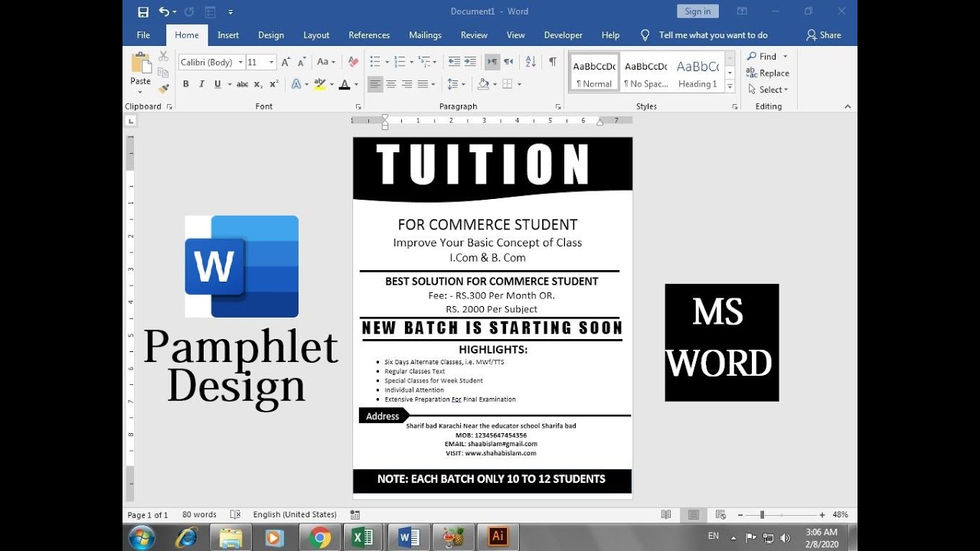
Task: Increase font size with the grow font icon
Action: click(286, 62)
